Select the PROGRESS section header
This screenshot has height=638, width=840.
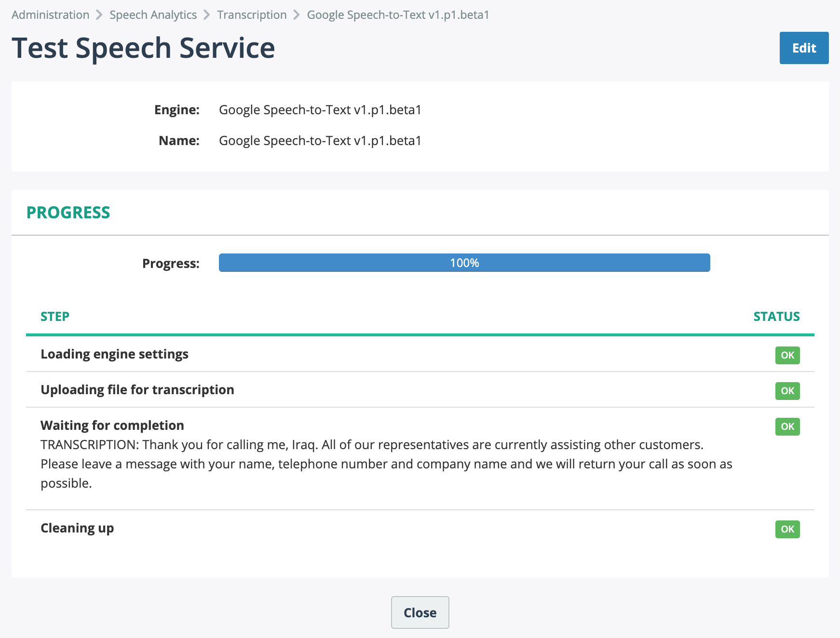click(x=68, y=212)
